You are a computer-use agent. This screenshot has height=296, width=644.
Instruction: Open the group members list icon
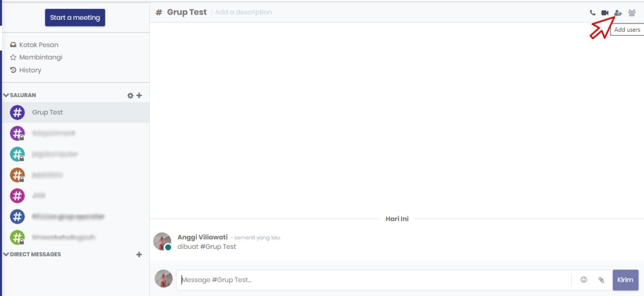632,13
